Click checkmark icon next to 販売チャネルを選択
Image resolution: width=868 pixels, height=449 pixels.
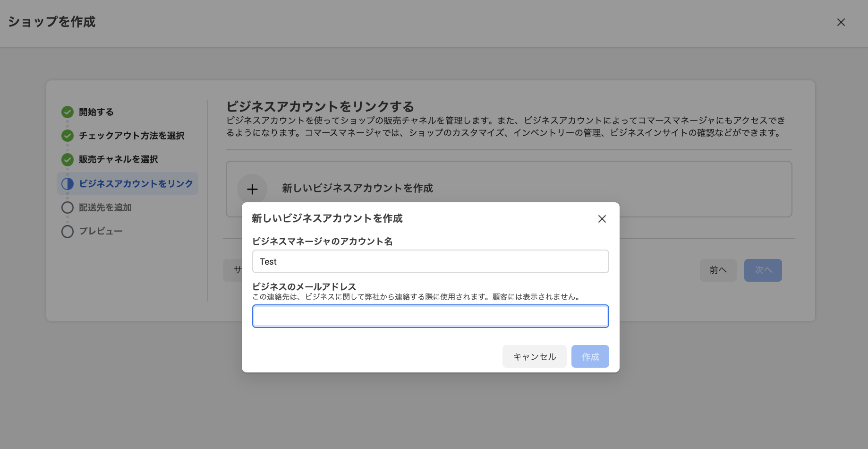tap(68, 159)
